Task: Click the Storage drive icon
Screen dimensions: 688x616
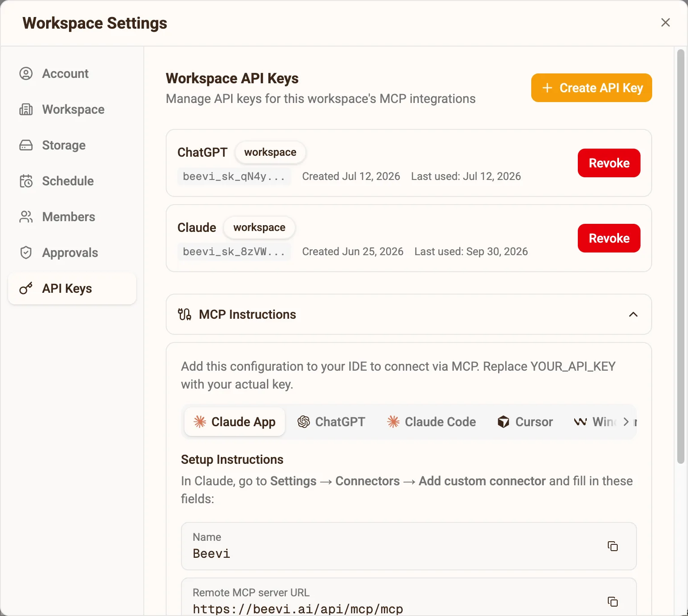Action: (26, 145)
